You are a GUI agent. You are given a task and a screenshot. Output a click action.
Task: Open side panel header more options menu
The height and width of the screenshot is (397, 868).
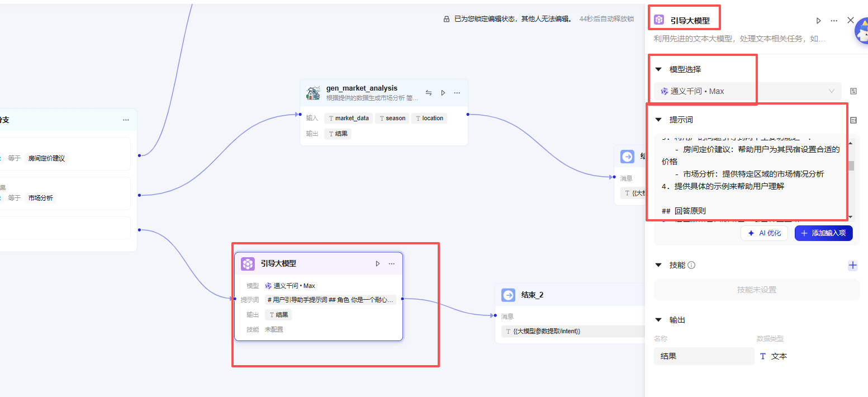[834, 20]
